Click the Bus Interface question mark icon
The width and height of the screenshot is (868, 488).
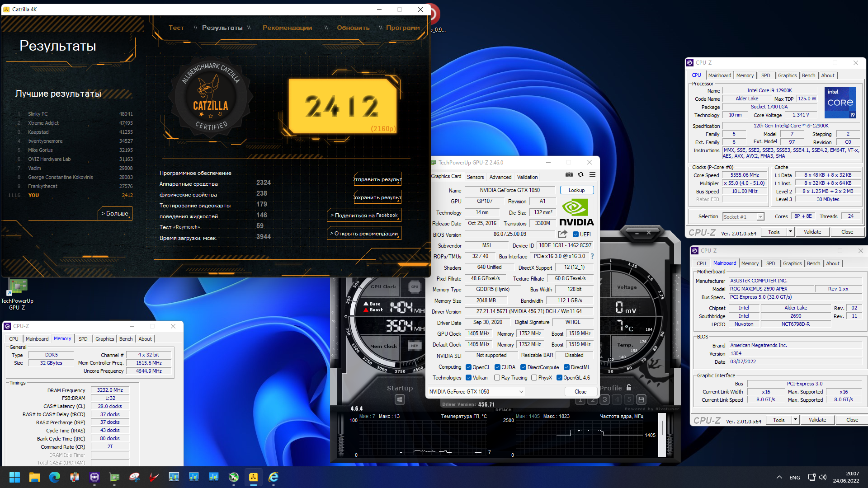tap(592, 256)
